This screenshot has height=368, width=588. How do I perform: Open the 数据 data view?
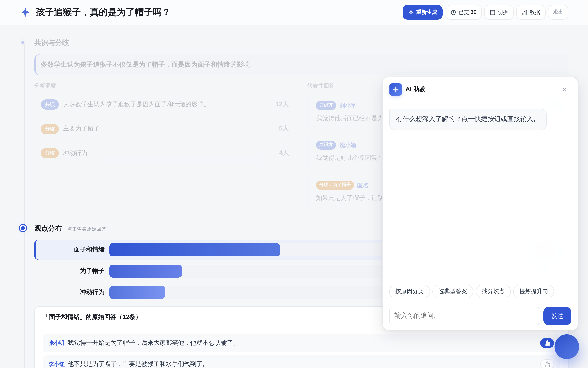click(x=531, y=12)
